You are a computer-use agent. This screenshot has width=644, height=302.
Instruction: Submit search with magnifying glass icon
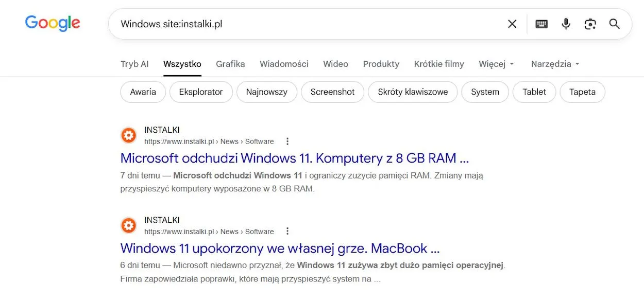point(615,24)
